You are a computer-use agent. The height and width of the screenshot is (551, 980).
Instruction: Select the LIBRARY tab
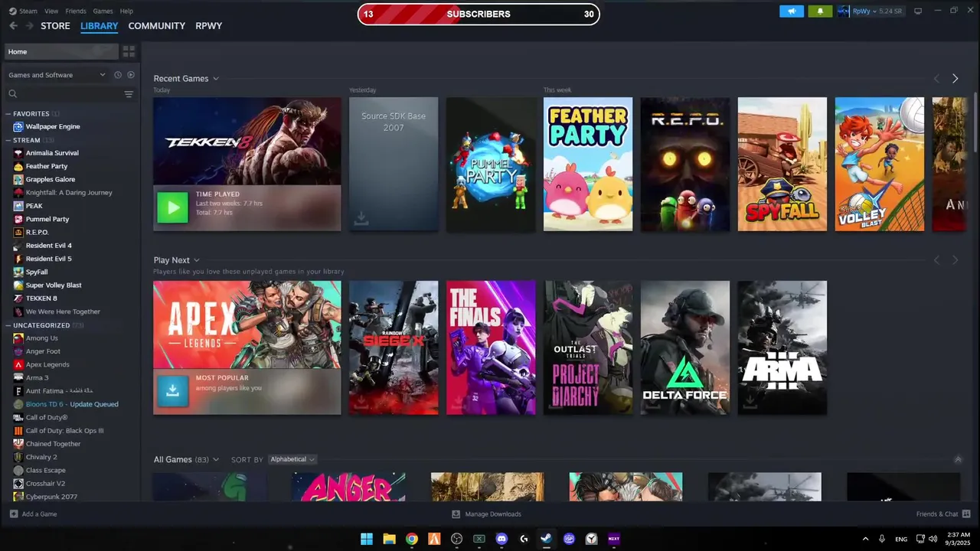(x=99, y=26)
